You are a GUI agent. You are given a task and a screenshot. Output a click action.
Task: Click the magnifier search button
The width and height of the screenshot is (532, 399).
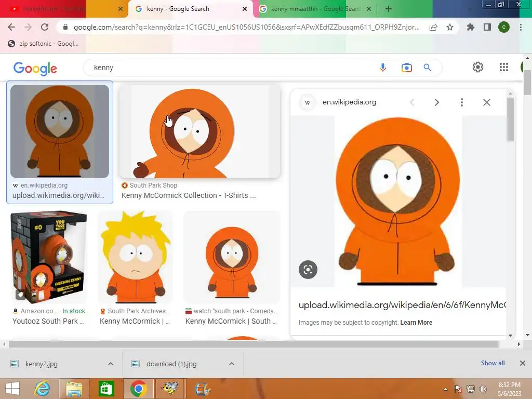(428, 68)
